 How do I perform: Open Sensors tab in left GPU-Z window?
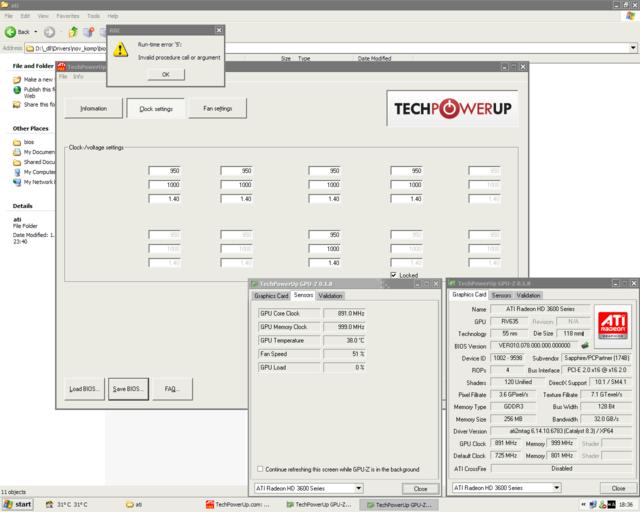point(303,295)
